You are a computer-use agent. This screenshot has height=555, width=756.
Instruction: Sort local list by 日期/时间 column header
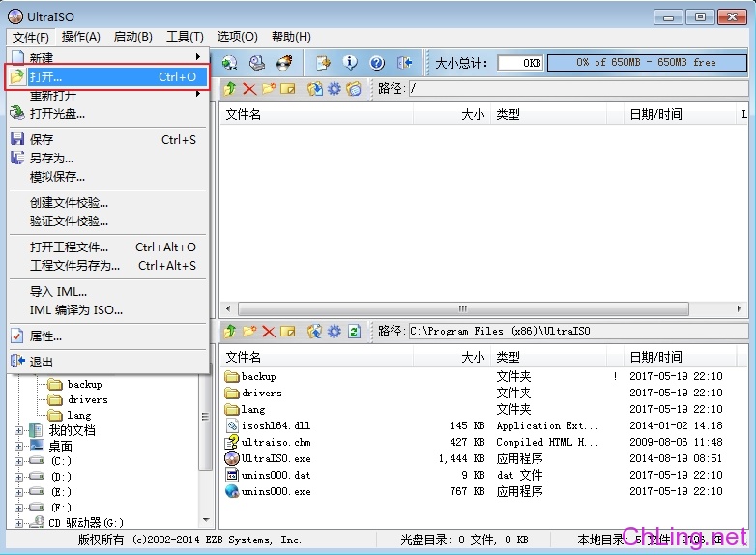coord(680,358)
